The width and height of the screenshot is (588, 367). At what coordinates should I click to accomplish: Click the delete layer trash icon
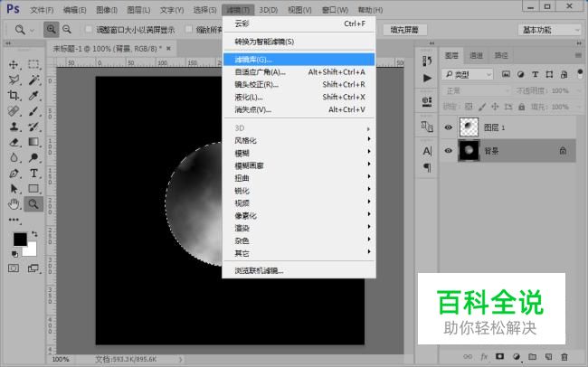pos(564,356)
